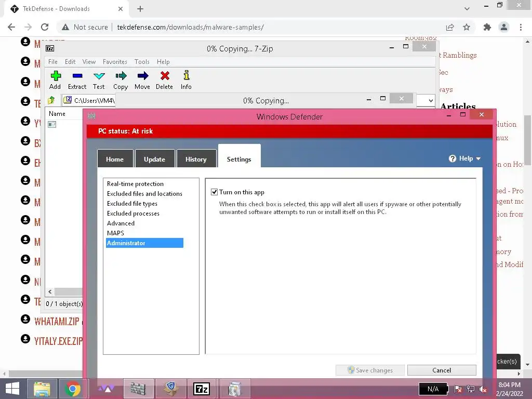Open the Help menu in 7-Zip

tap(163, 62)
